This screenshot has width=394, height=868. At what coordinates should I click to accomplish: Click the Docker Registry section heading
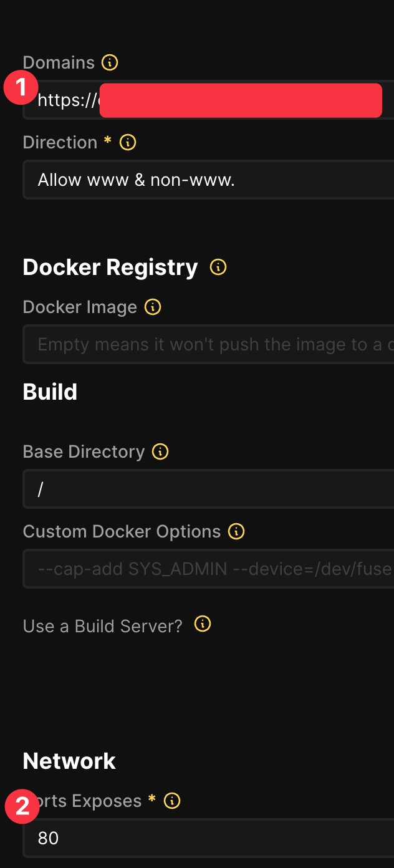click(x=110, y=267)
